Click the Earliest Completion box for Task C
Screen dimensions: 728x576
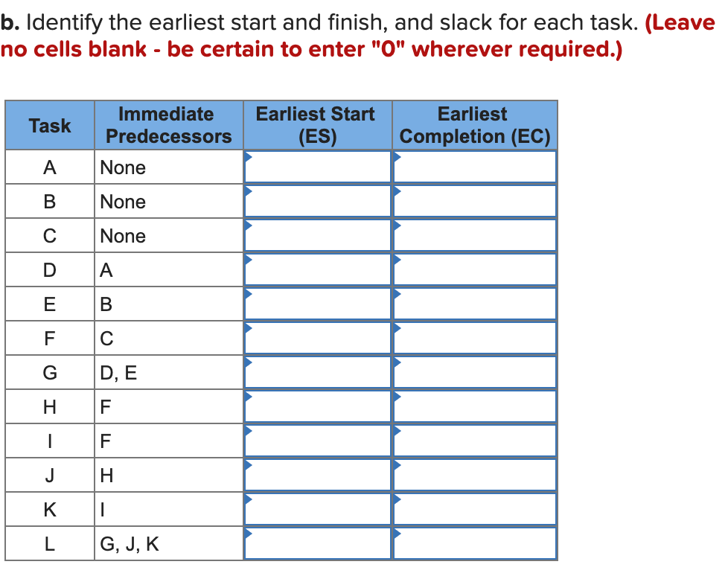[x=474, y=234]
